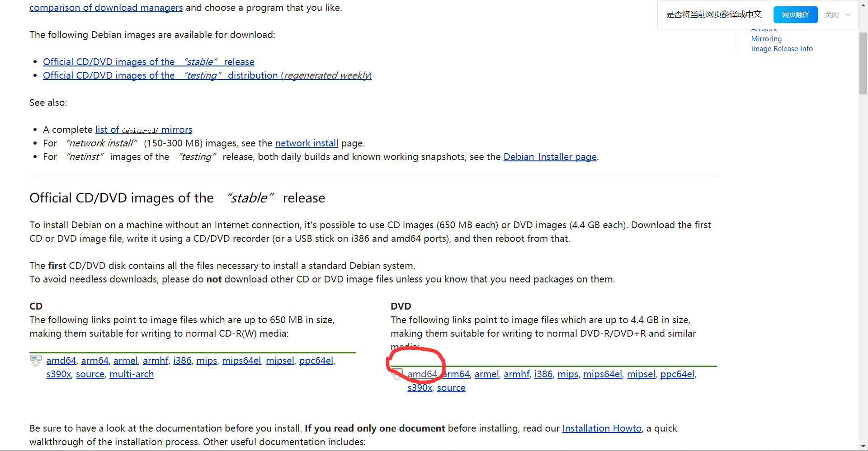This screenshot has width=868, height=451.
Task: Click armel link under DVD section
Action: click(x=487, y=374)
